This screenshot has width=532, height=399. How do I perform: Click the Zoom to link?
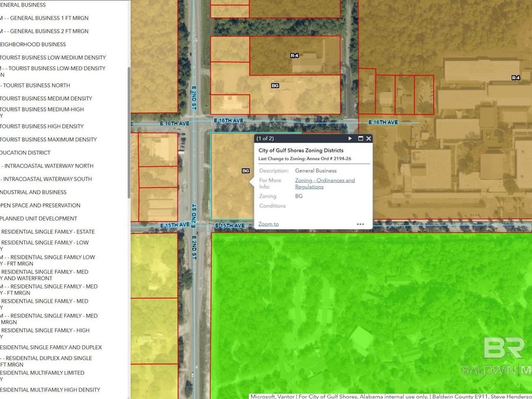(x=268, y=224)
